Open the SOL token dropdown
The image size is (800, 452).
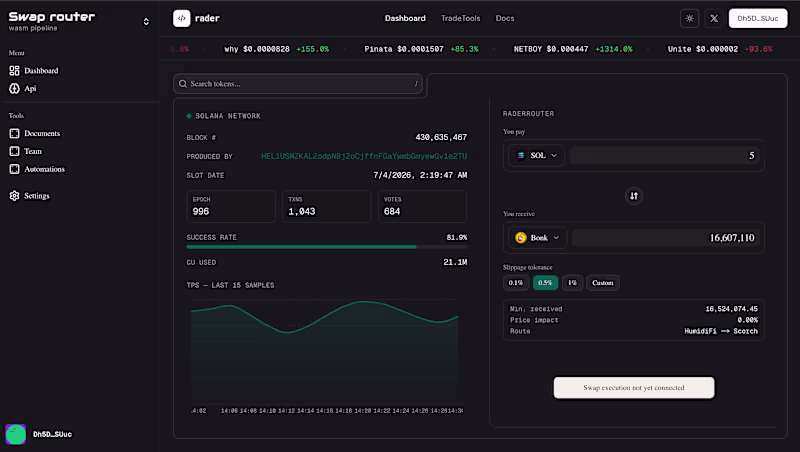pos(536,155)
